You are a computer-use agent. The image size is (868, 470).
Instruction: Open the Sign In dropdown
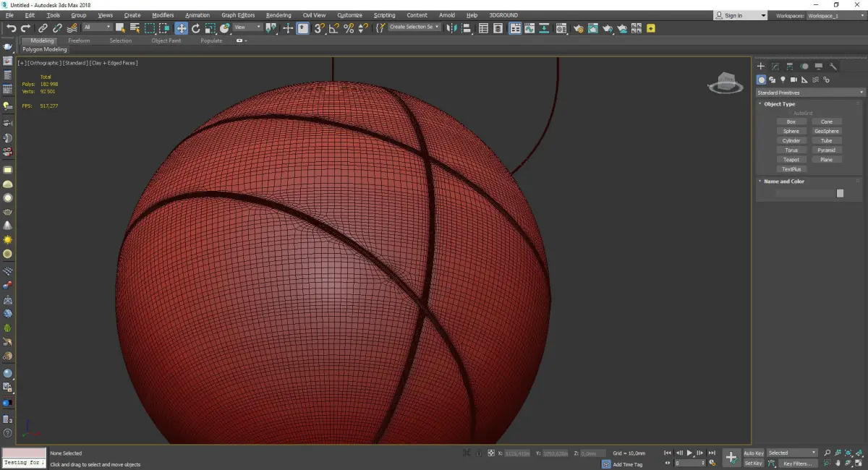(x=740, y=15)
